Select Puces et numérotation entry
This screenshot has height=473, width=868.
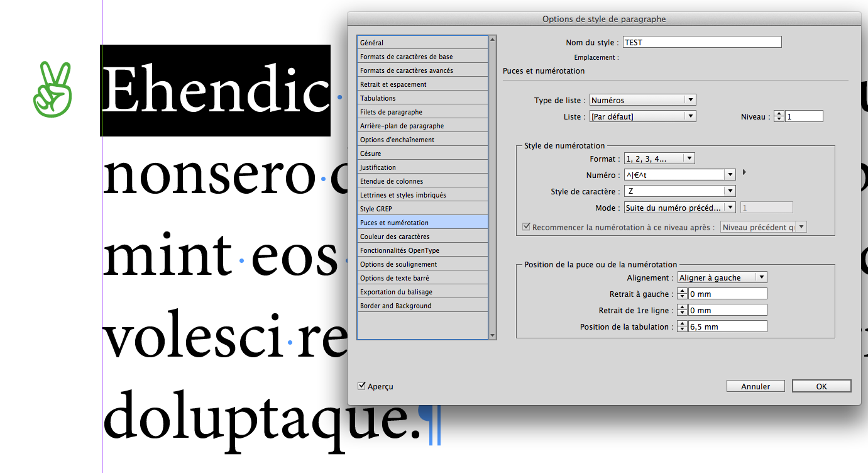[422, 223]
